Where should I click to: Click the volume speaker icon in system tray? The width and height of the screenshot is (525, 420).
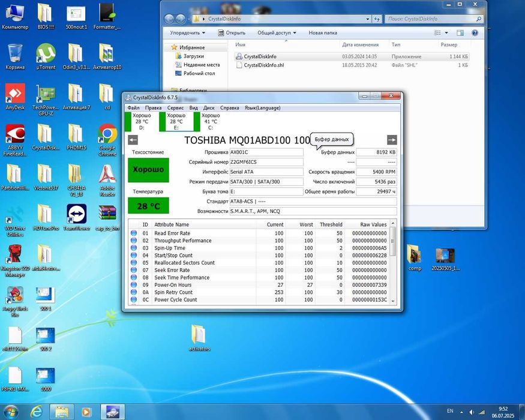(472, 412)
